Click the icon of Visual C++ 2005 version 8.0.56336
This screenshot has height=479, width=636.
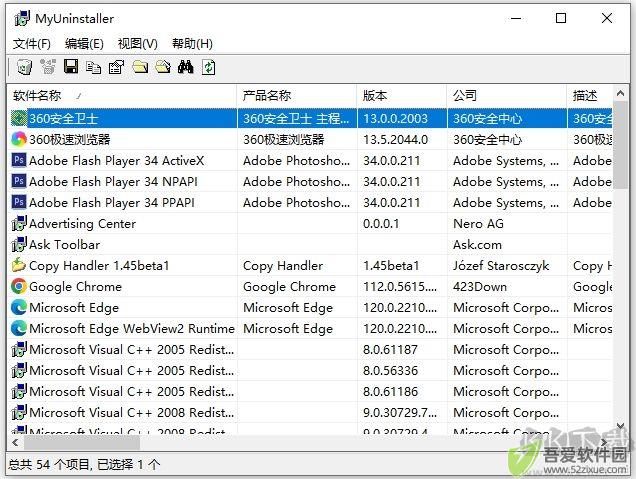coord(19,371)
